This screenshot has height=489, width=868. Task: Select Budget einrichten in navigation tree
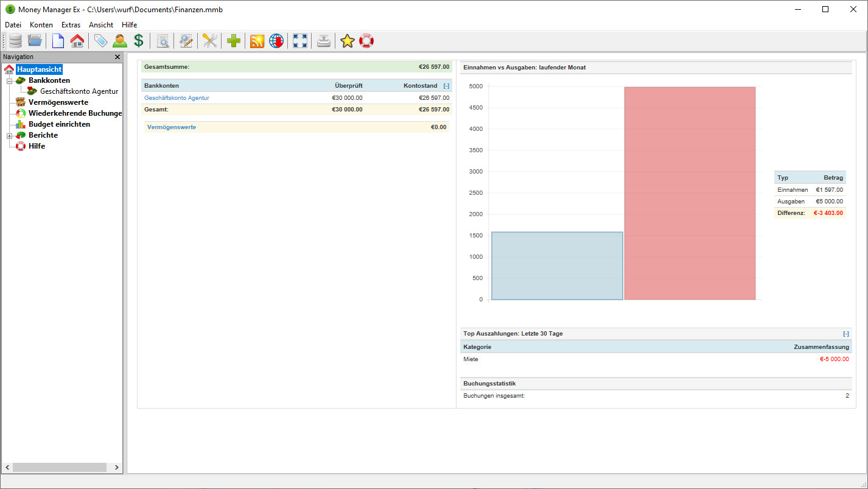(59, 124)
